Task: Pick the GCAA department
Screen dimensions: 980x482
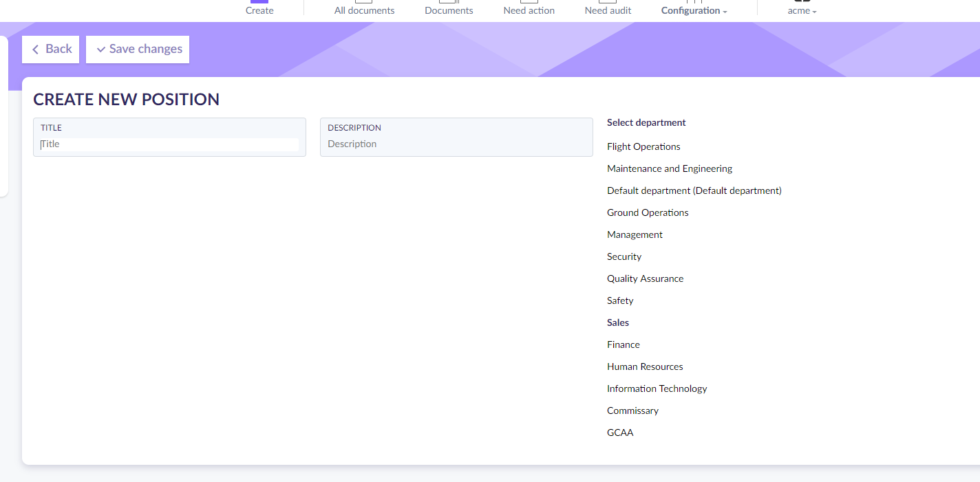Action: pyautogui.click(x=620, y=432)
